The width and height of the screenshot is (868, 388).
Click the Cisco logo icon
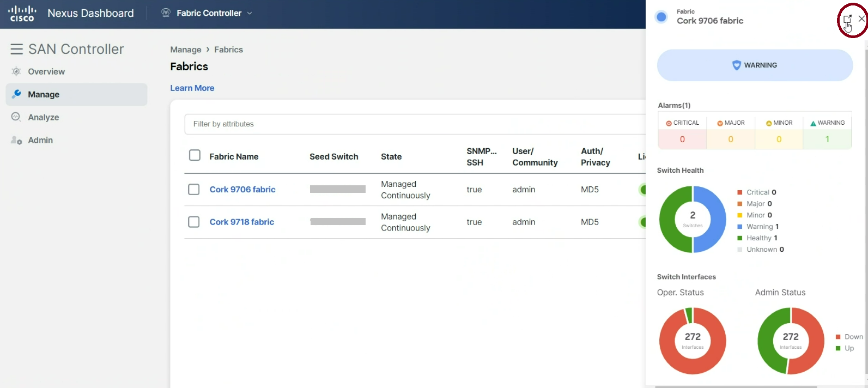coord(22,14)
